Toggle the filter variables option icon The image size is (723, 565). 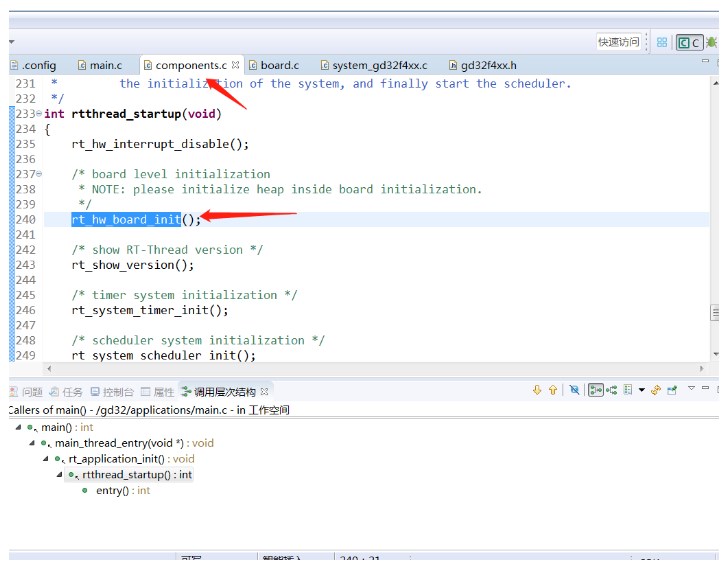click(574, 391)
